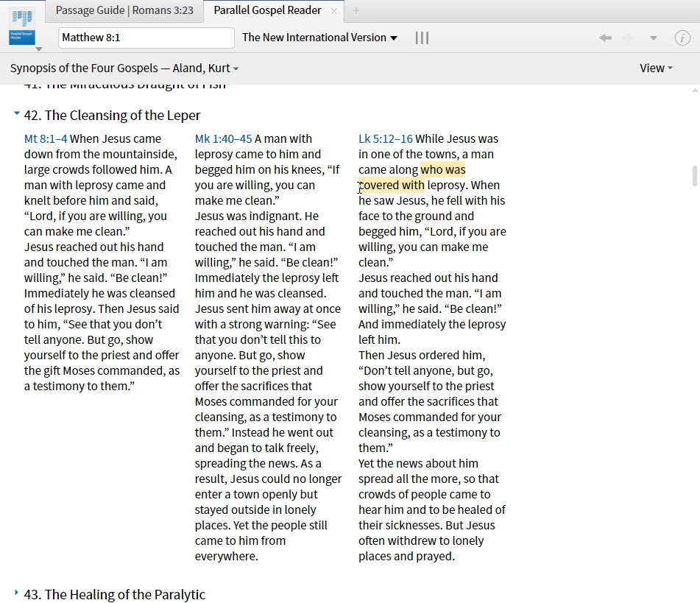The width and height of the screenshot is (700, 603).
Task: Click heading 42. The Cleansing of the Leper
Action: tap(112, 116)
